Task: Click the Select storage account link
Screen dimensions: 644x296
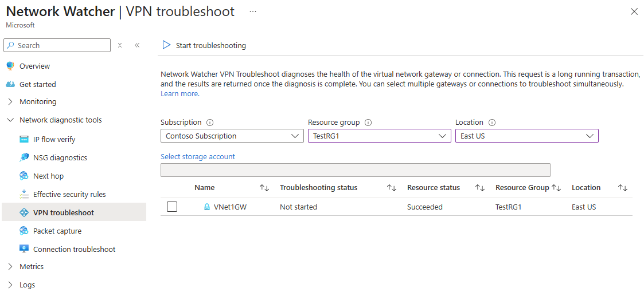Action: pos(198,157)
